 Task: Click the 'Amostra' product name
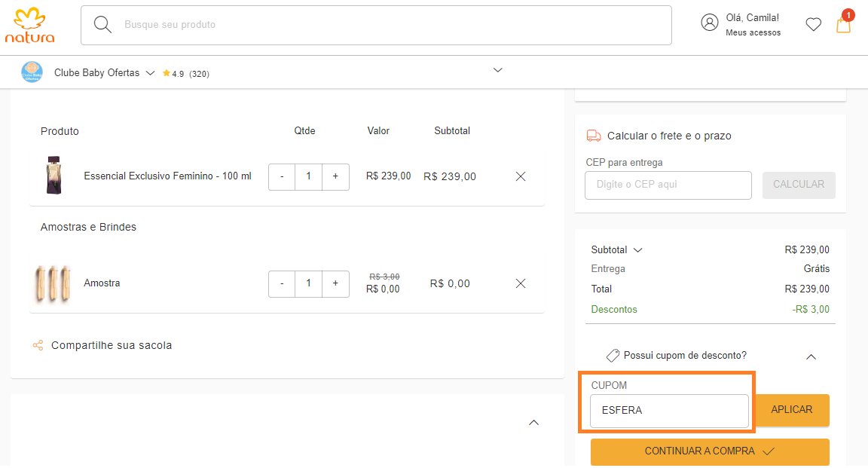[x=102, y=283]
